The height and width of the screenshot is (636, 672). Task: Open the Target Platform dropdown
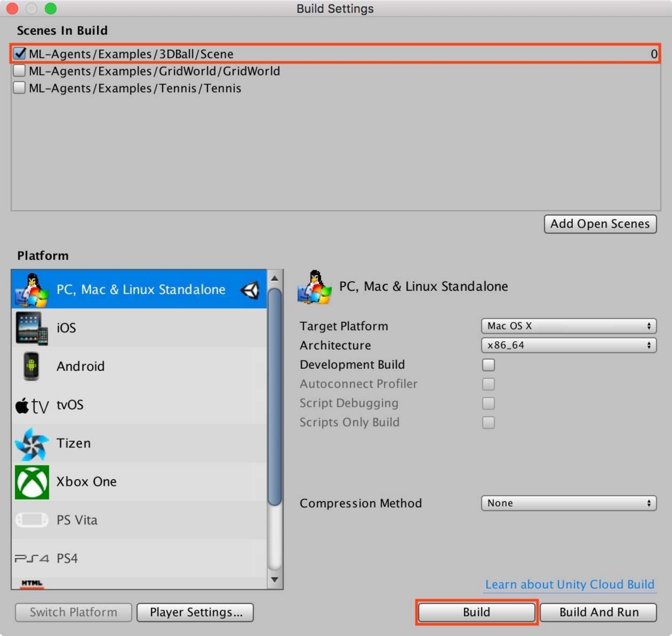point(569,326)
